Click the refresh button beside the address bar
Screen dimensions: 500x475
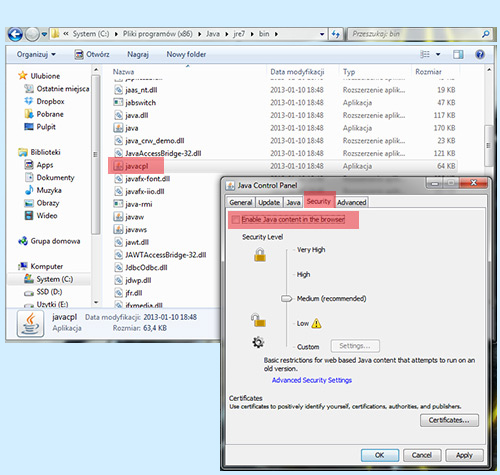pos(336,34)
